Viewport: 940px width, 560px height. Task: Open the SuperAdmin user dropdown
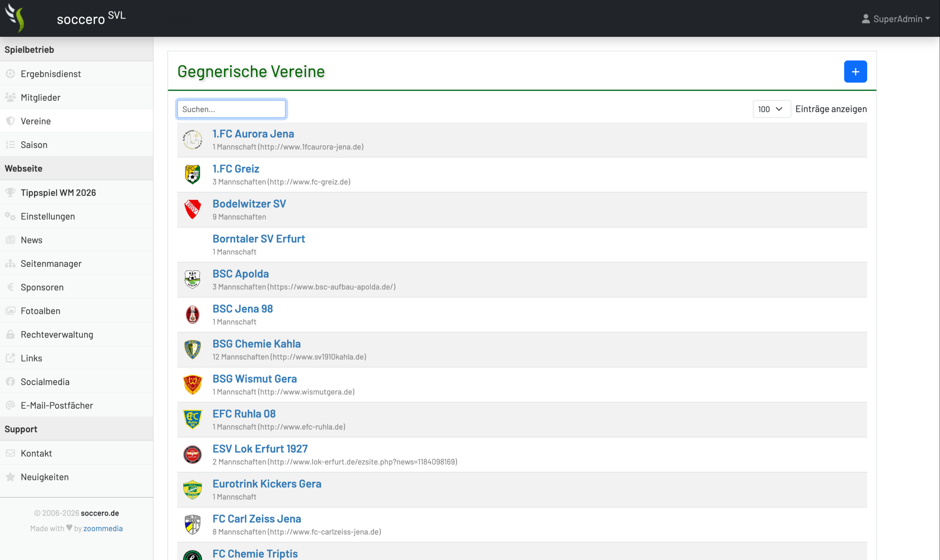[896, 18]
